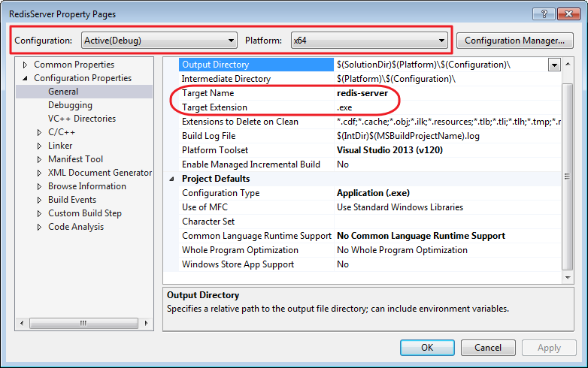Viewport: 588px width, 368px height.
Task: Select the VC++ Directories page
Action: (81, 119)
